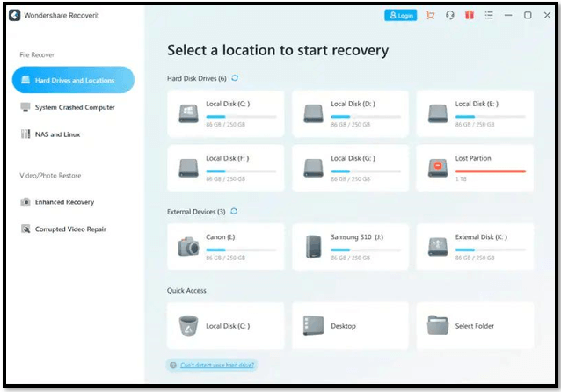Click Local Disk (C:) label in Quick Access

(x=228, y=326)
